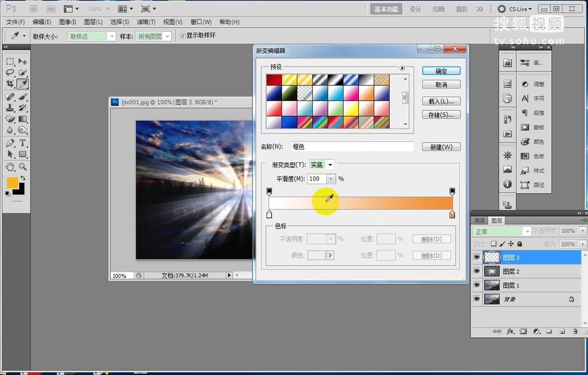Image resolution: width=588 pixels, height=375 pixels.
Task: Click the 新建(W) button
Action: click(441, 147)
